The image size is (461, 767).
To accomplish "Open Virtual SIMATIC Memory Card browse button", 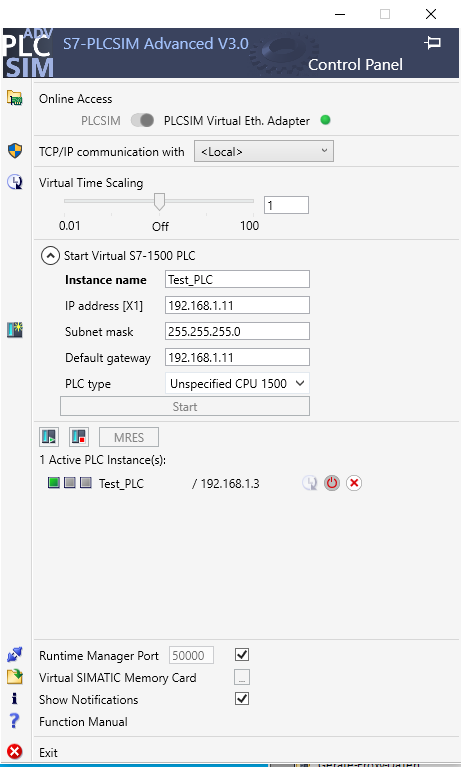I will pos(242,677).
